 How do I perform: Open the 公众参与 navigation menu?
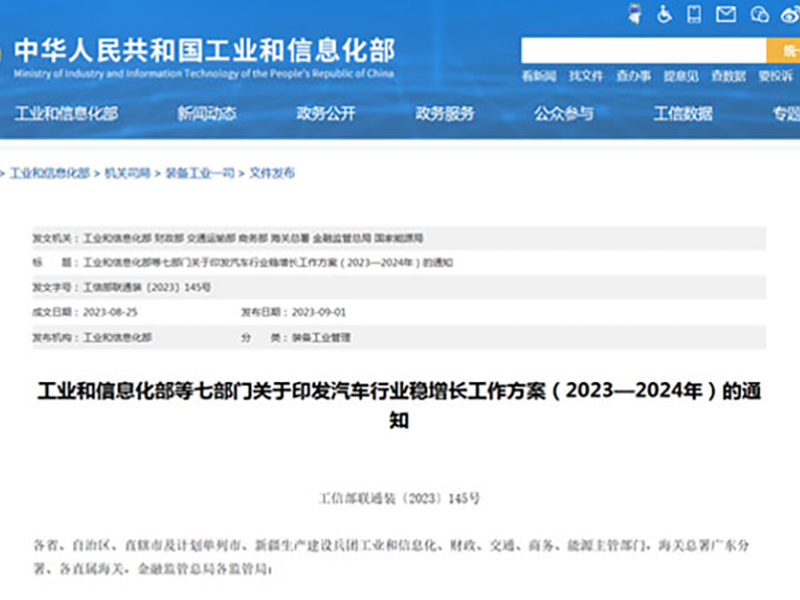click(x=564, y=113)
